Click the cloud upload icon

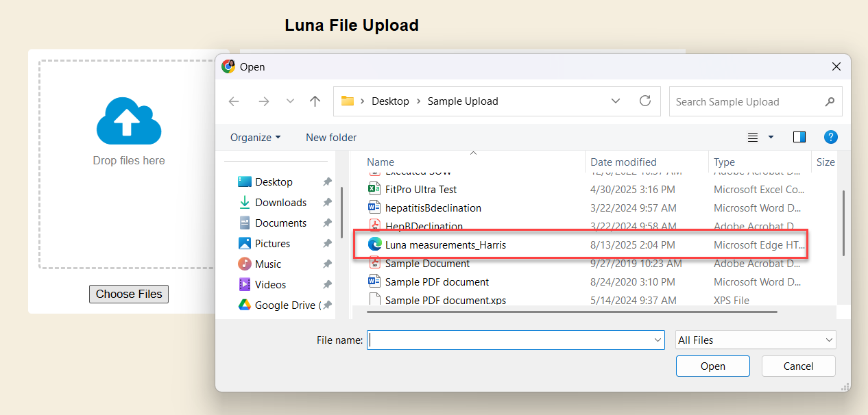pyautogui.click(x=129, y=122)
